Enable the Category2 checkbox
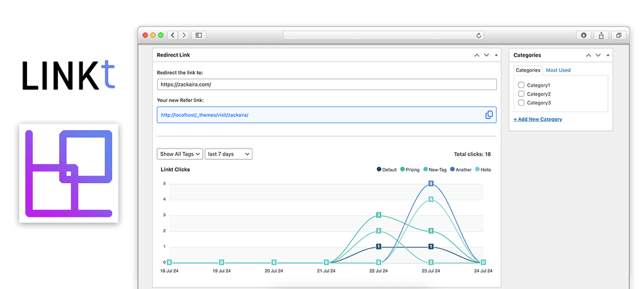The width and height of the screenshot is (644, 289). (x=522, y=94)
